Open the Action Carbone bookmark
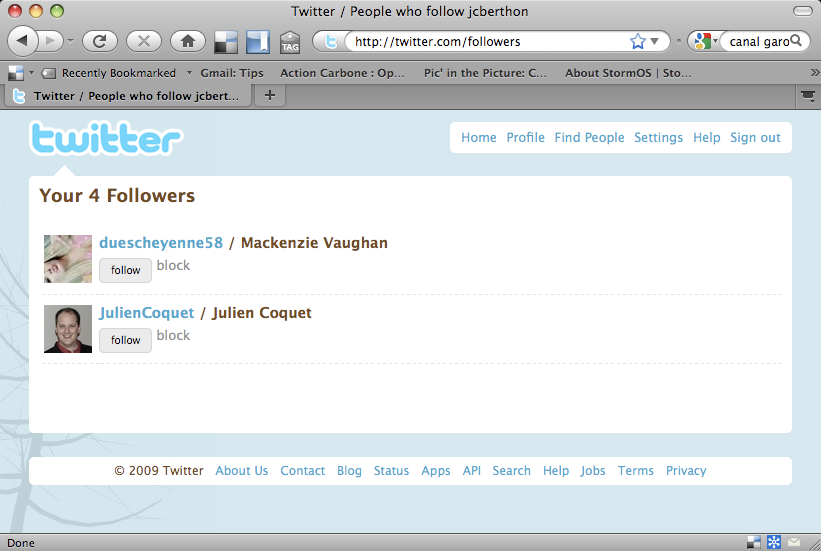This screenshot has height=551, width=821. coord(342,73)
